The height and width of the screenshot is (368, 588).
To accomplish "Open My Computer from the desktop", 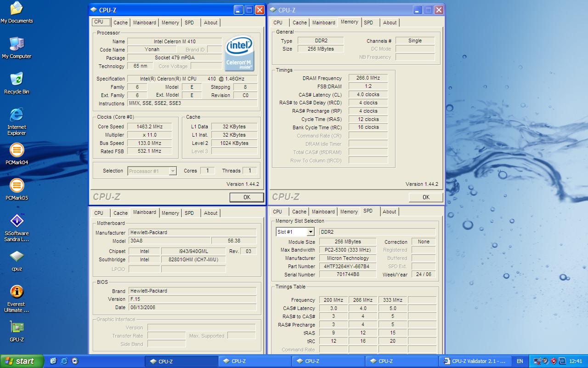I will click(17, 48).
